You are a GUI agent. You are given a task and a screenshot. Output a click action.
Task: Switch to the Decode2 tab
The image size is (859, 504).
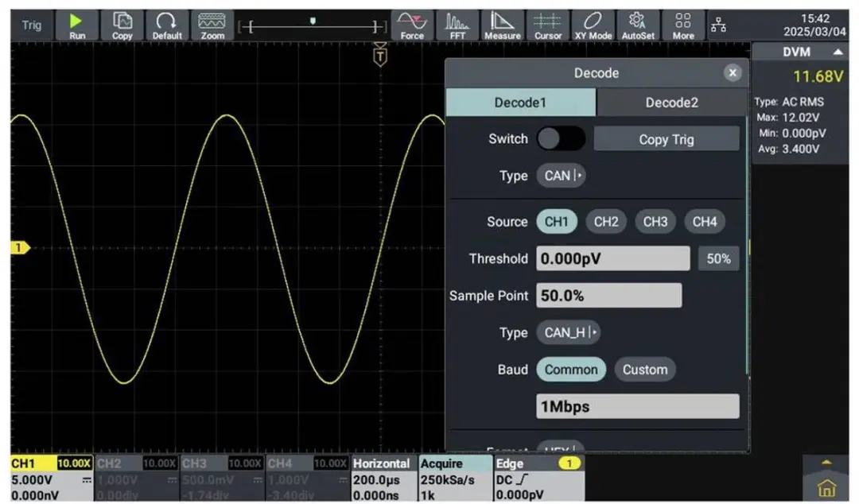[x=671, y=103]
